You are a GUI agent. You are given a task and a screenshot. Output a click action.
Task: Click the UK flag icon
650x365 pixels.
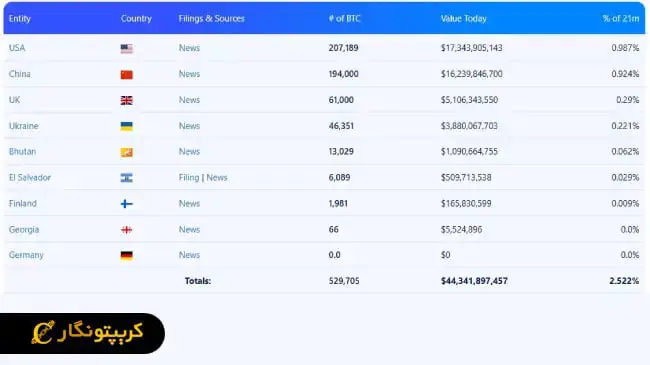pyautogui.click(x=127, y=100)
